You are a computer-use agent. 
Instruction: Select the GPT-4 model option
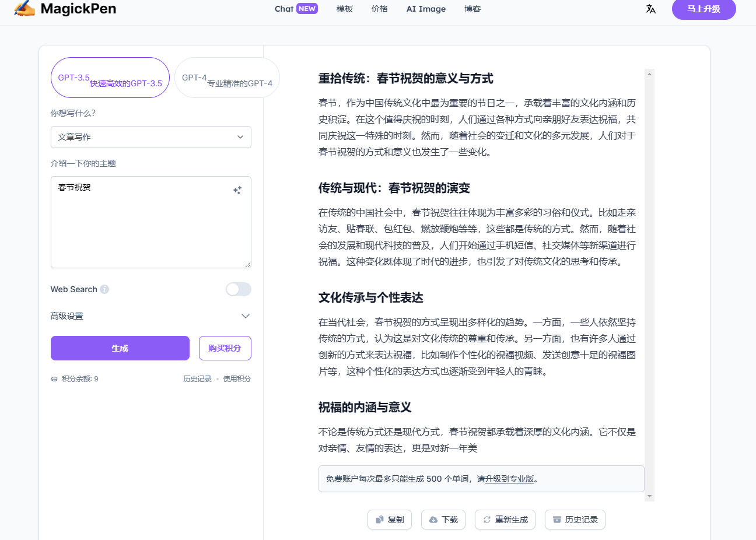coord(227,78)
